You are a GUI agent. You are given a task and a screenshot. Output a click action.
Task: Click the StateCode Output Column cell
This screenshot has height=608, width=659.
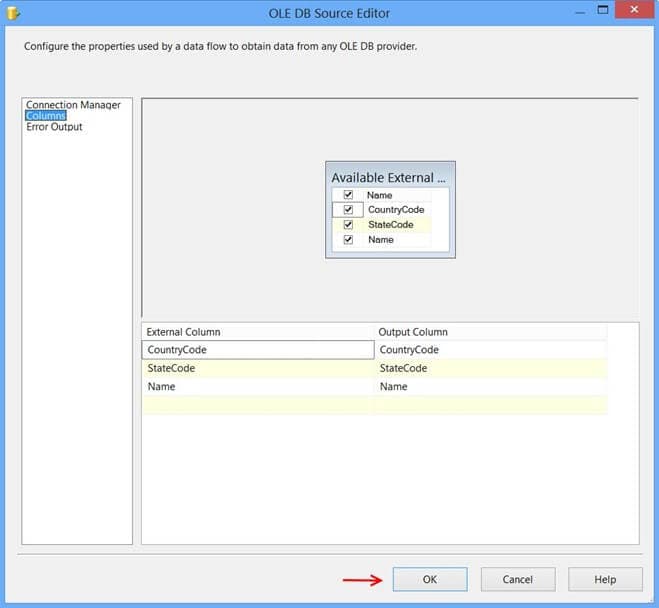coord(490,368)
